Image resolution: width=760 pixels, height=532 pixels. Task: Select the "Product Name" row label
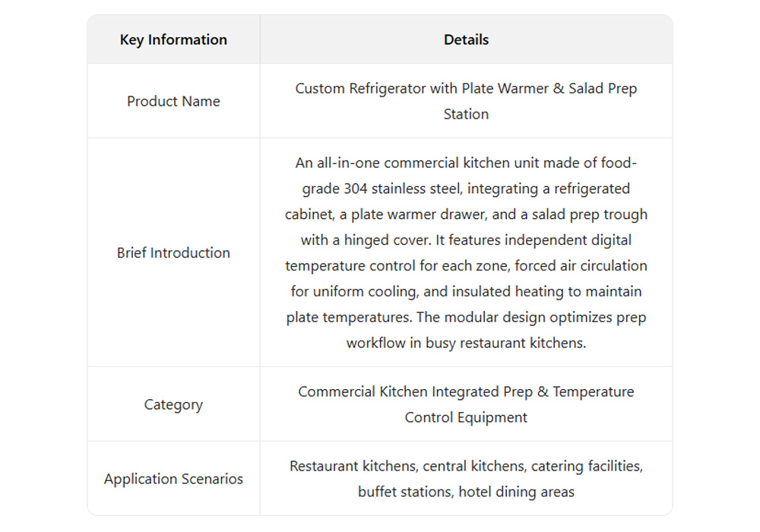coord(173,101)
